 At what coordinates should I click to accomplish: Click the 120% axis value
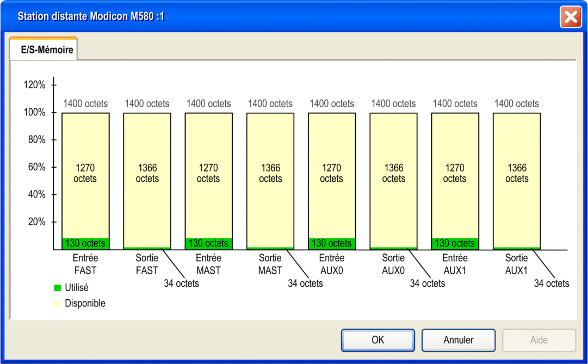click(34, 85)
